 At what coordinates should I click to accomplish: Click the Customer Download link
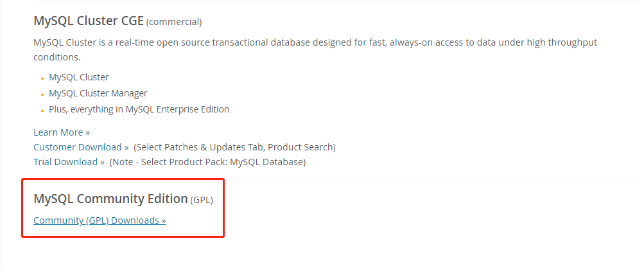[81, 147]
